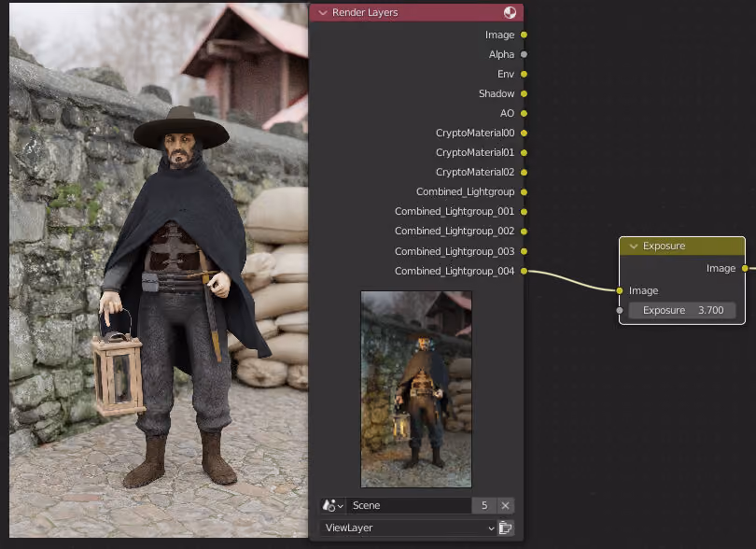Image resolution: width=756 pixels, height=549 pixels.
Task: Click the Render Layers preview sphere icon
Action: pyautogui.click(x=510, y=12)
